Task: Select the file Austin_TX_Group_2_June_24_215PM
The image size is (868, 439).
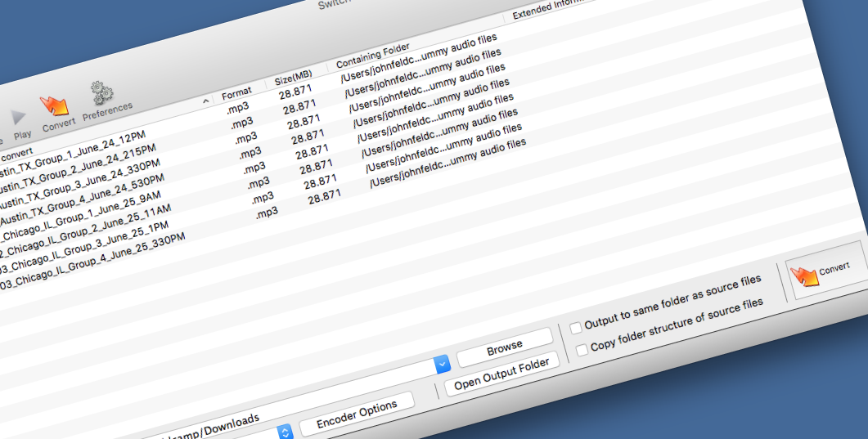Action: 78,168
